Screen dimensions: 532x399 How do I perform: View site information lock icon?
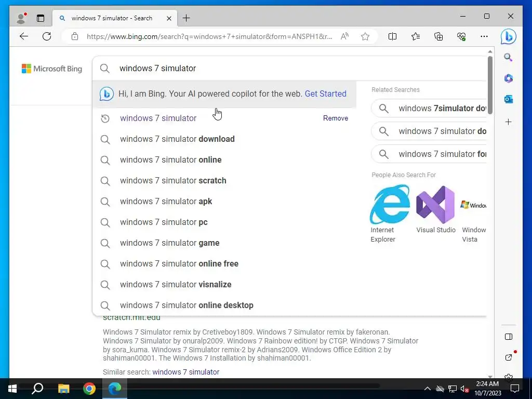pyautogui.click(x=75, y=36)
